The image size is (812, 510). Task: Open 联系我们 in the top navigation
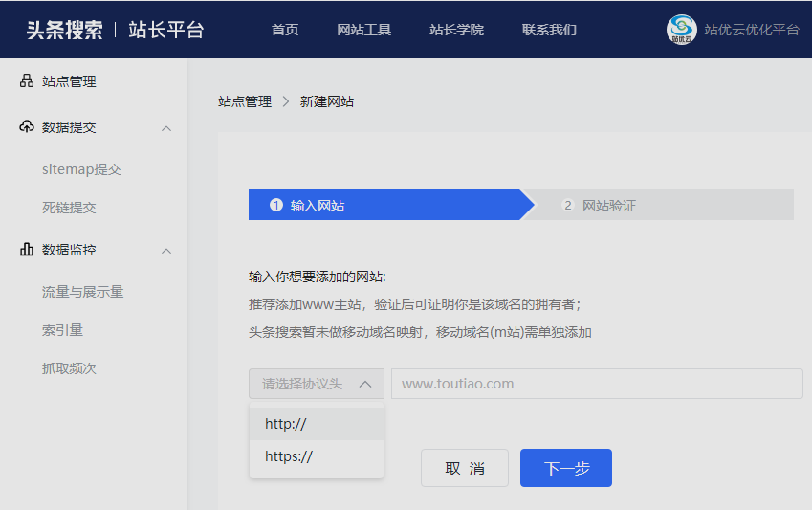[549, 30]
